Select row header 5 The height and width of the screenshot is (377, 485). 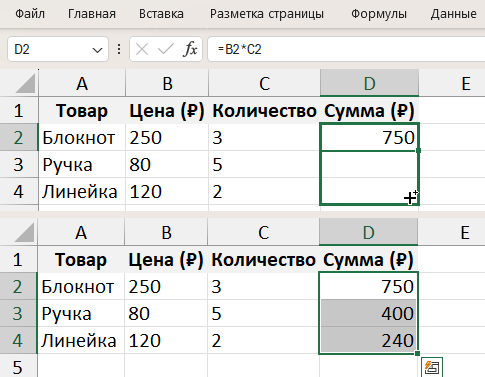click(18, 367)
